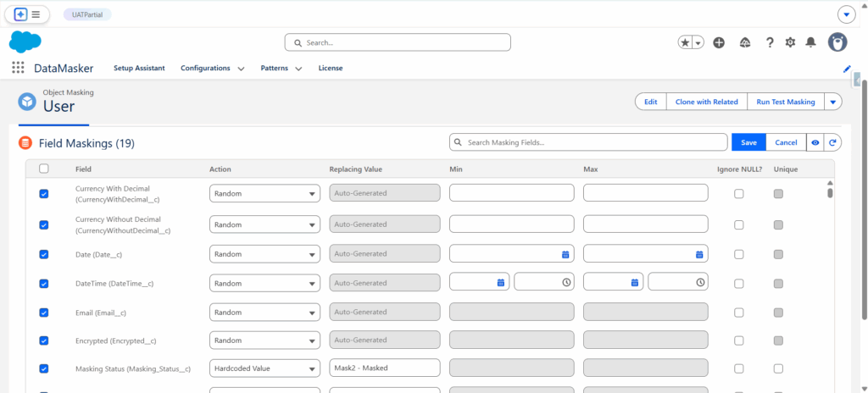Click the pencil edit page icon
The height and width of the screenshot is (393, 868).
(846, 69)
